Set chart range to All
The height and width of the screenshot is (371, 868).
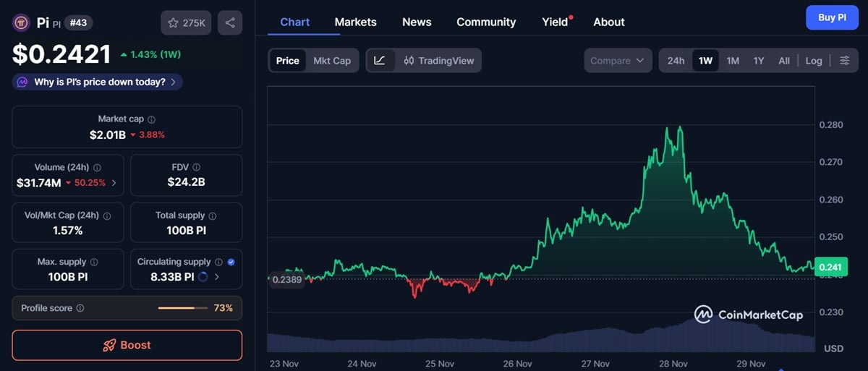click(x=784, y=61)
